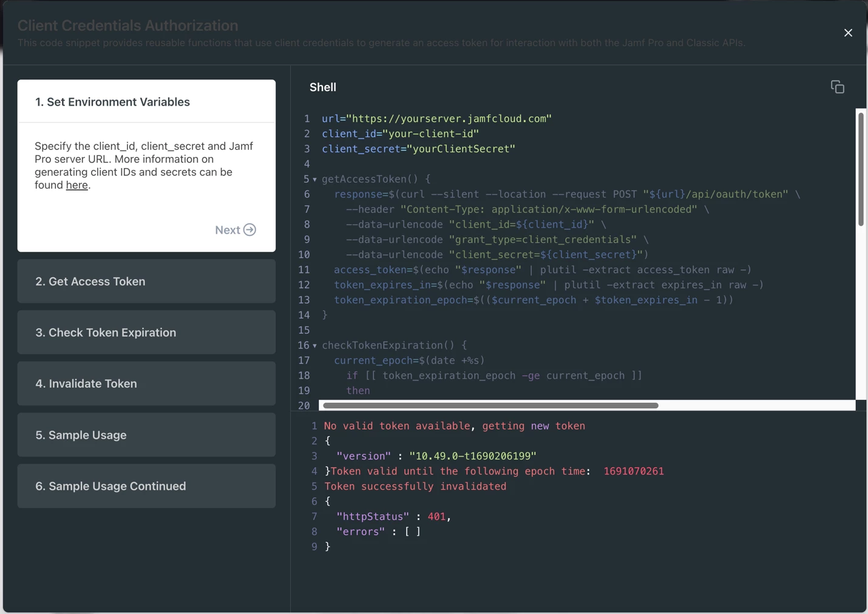Open step 4 Invalidate Token
Screen dimensions: 868x614
pos(146,383)
